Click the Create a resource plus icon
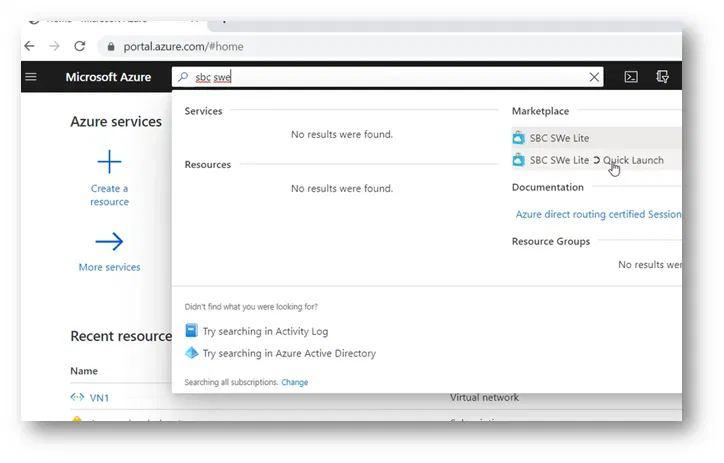Image resolution: width=724 pixels, height=463 pixels. pos(109,162)
